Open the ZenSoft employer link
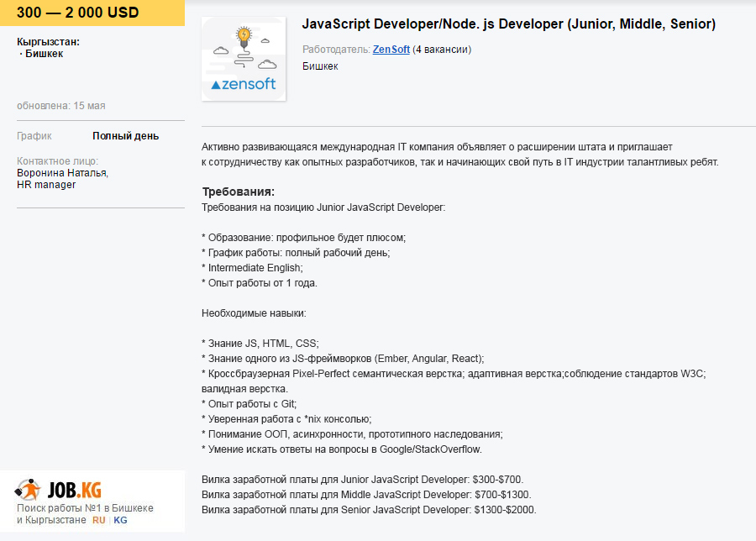The width and height of the screenshot is (756, 541). point(391,50)
